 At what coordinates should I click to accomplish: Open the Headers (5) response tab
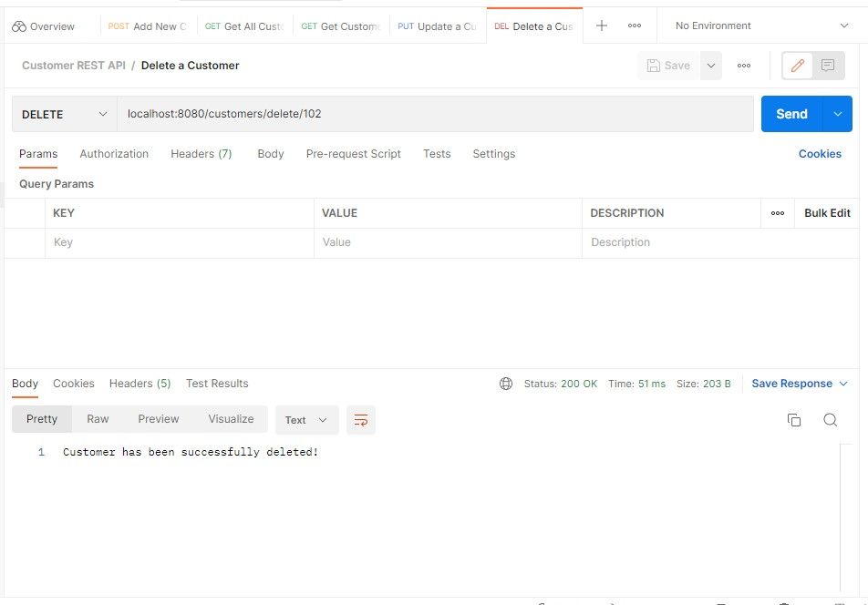tap(139, 384)
